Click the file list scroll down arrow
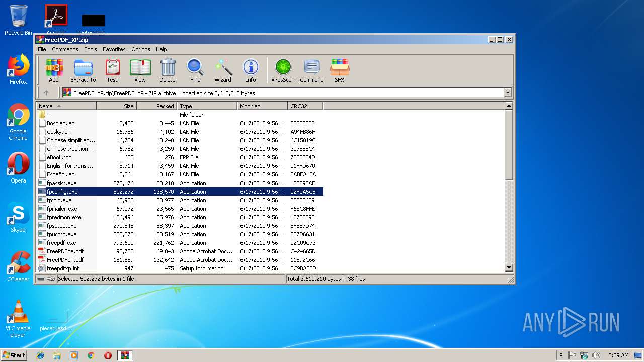 [x=509, y=267]
